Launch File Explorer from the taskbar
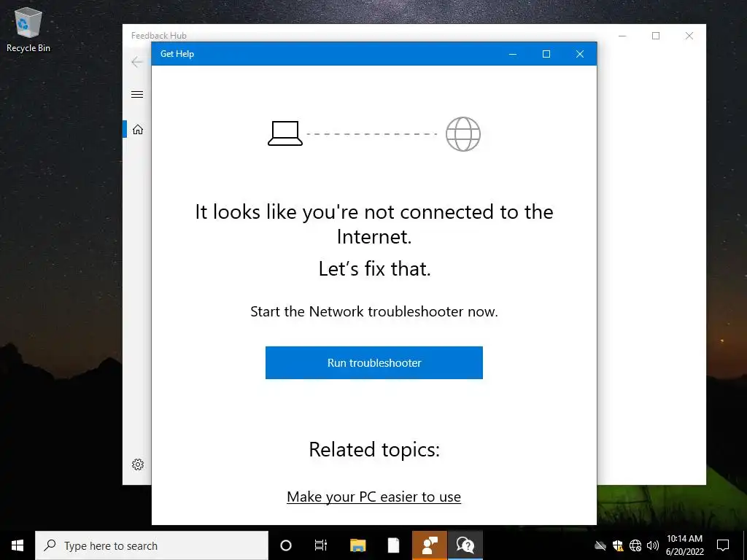The image size is (747, 560). coord(357,545)
